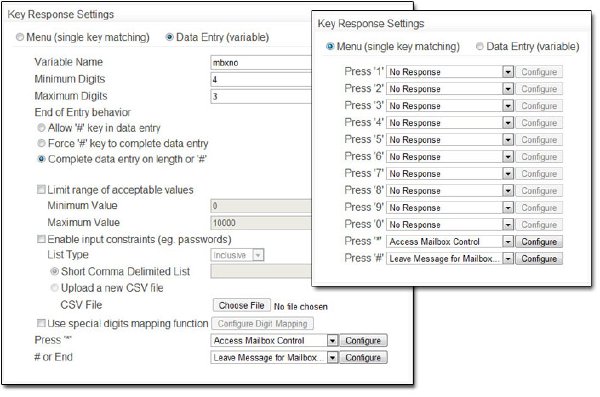600x397 pixels.
Task: Choose Complete data entry on length or '#'
Action: point(41,159)
